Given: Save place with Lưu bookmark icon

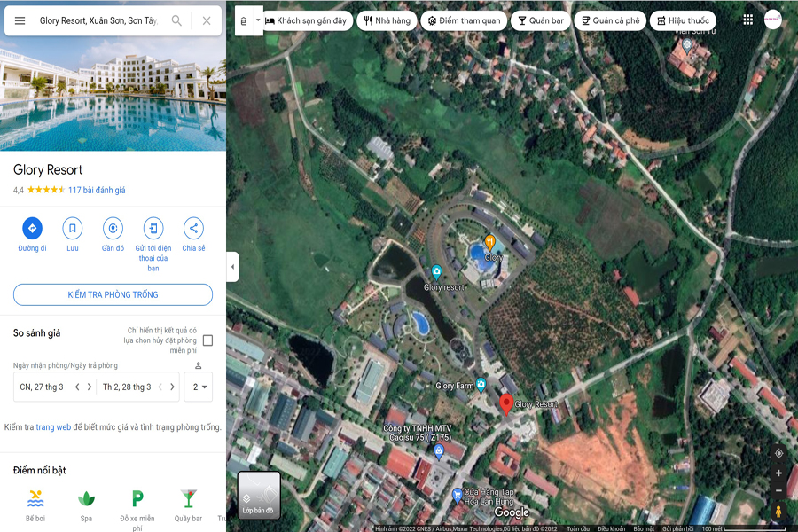Looking at the screenshot, I should (73, 228).
